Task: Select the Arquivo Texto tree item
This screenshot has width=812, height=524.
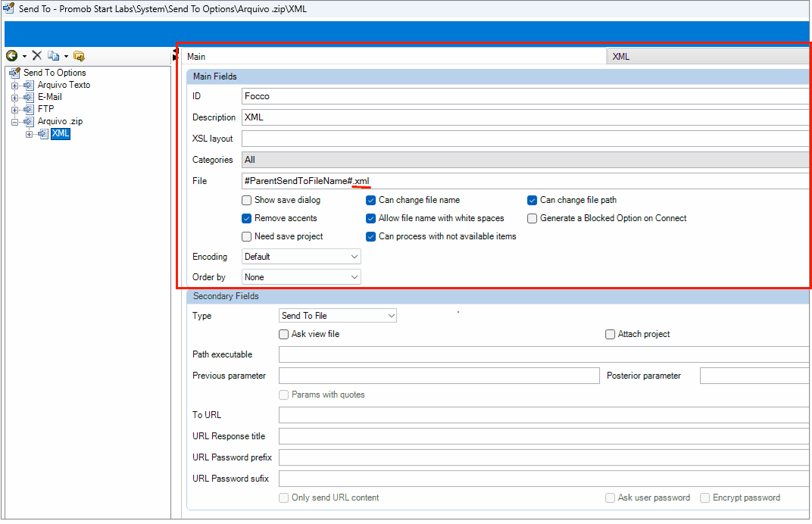Action: pos(64,85)
